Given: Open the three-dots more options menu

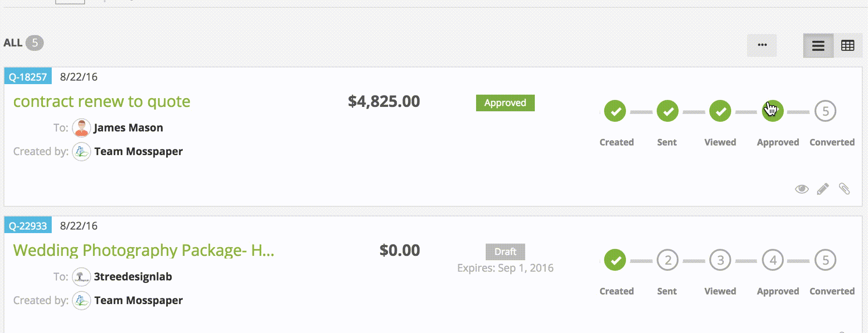Looking at the screenshot, I should tap(762, 45).
